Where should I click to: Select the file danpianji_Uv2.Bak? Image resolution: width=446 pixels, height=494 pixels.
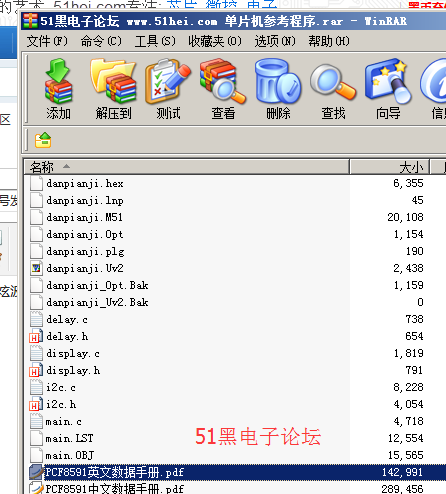click(x=97, y=302)
